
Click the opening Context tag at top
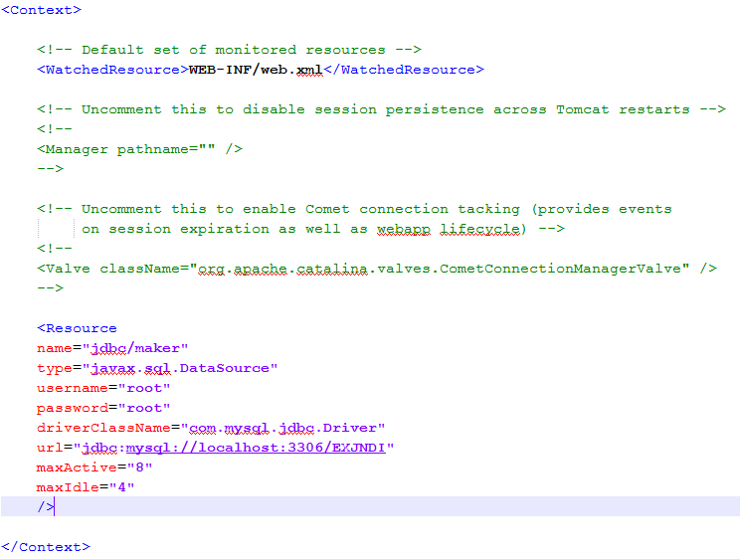pyautogui.click(x=42, y=10)
